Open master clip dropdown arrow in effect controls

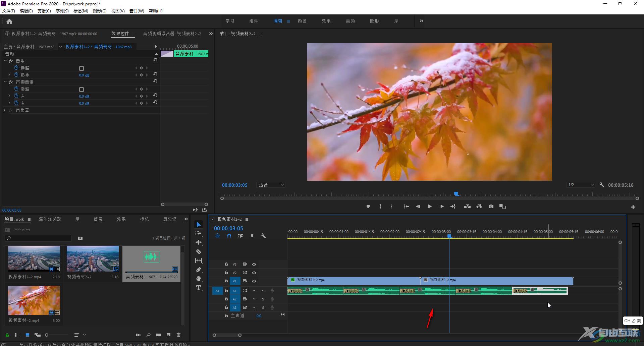click(x=60, y=47)
